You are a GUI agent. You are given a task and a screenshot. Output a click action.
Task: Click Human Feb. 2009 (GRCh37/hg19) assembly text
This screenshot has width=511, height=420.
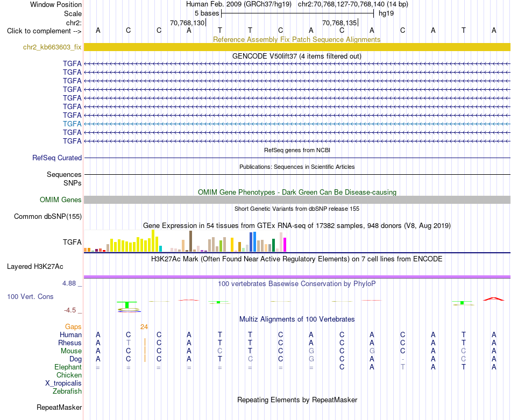238,4
